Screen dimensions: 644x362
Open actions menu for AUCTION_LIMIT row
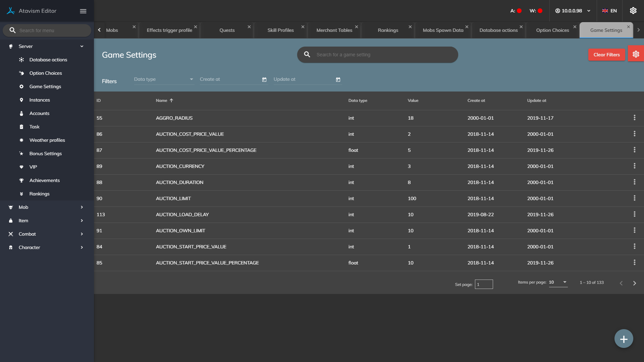(634, 198)
